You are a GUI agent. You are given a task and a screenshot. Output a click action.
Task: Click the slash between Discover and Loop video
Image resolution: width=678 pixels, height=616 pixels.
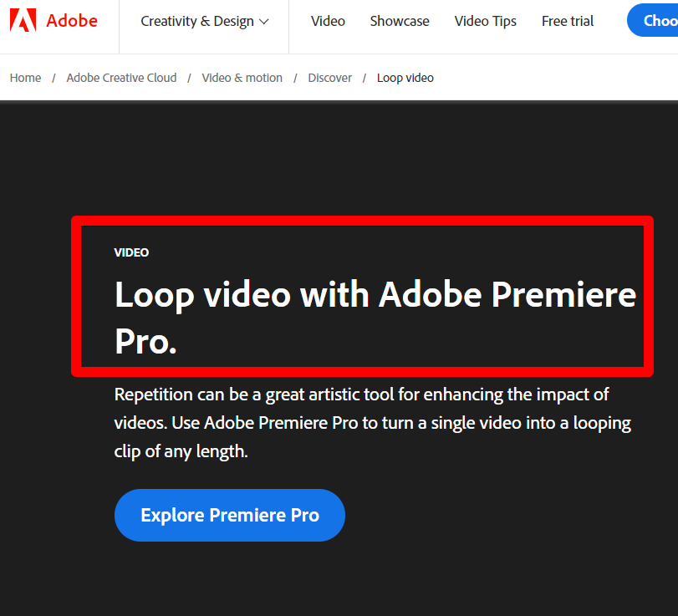coord(364,78)
